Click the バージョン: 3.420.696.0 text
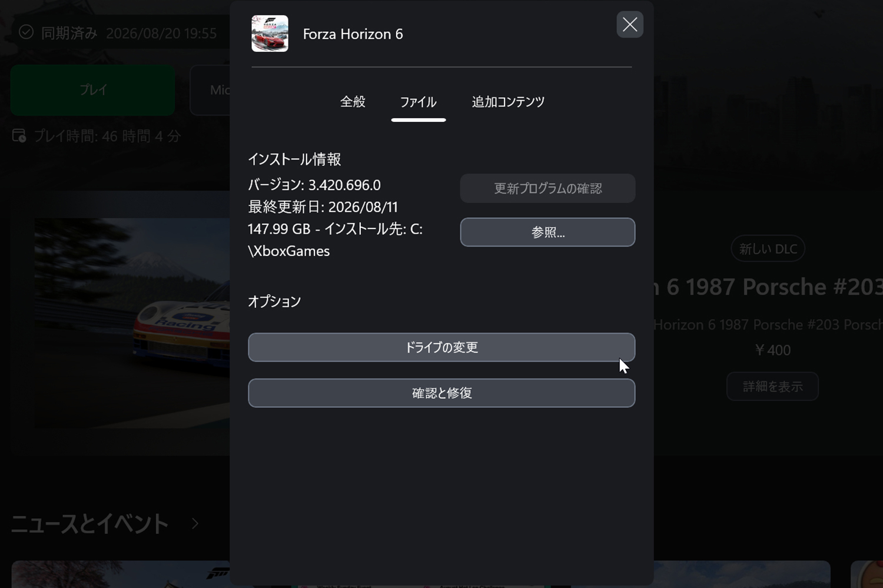883x588 pixels. [x=314, y=185]
